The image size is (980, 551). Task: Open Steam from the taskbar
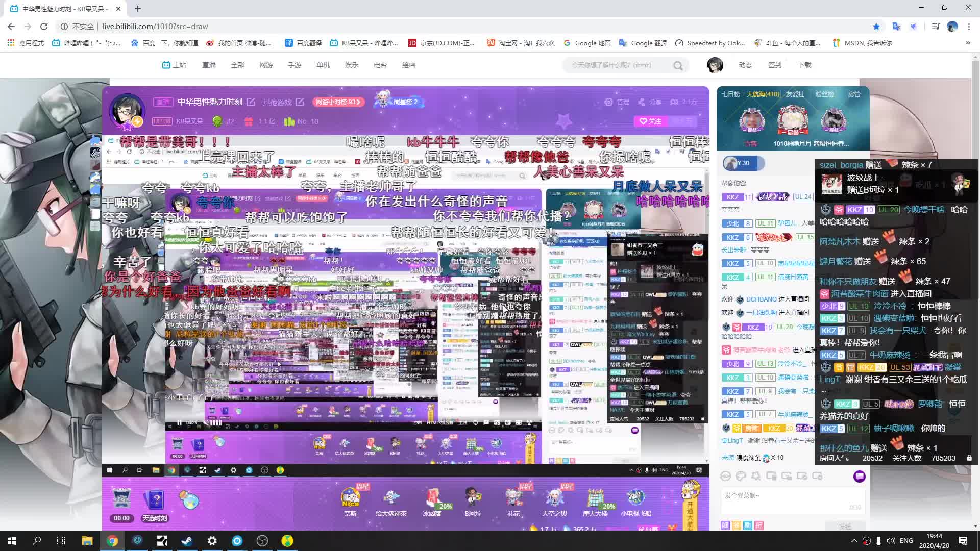[x=187, y=541]
